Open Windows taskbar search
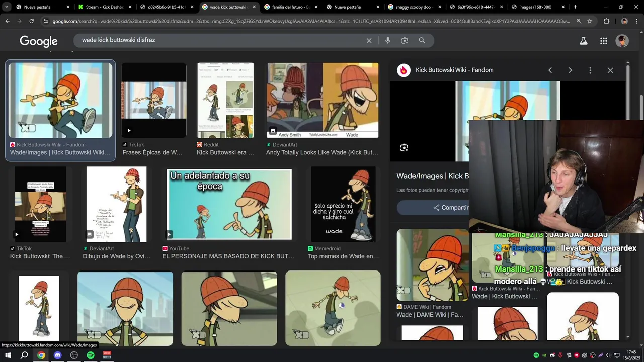 click(24, 355)
